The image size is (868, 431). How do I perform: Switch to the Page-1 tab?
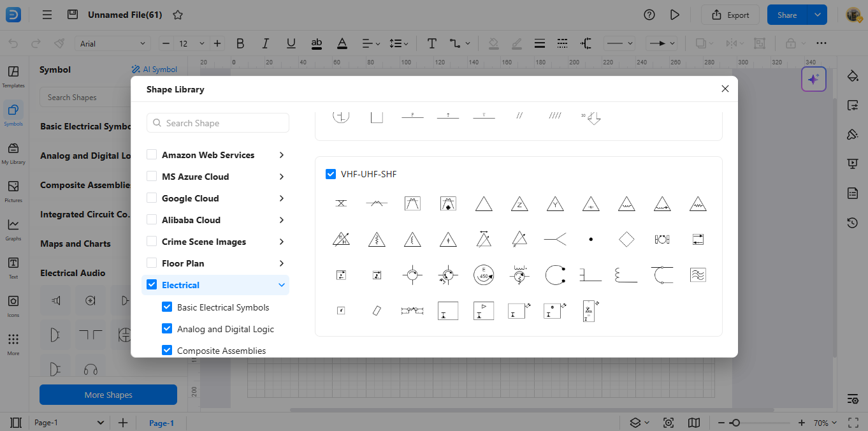pos(161,423)
